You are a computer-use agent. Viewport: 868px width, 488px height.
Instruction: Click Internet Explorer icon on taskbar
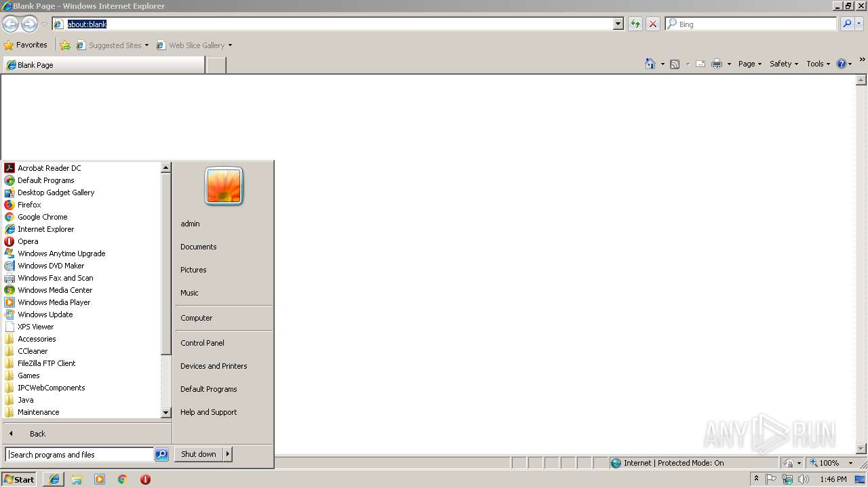[54, 479]
